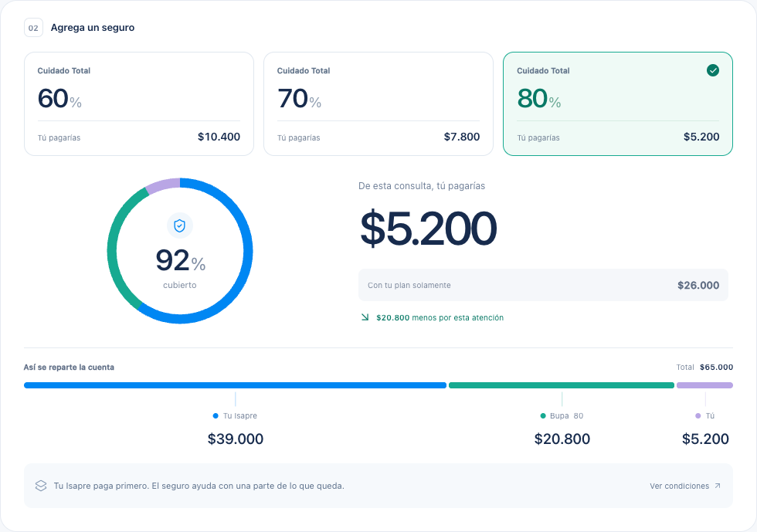Viewport: 757px width, 532px height.
Task: Click the layers icon beside the Isapre note
Action: pyautogui.click(x=41, y=486)
